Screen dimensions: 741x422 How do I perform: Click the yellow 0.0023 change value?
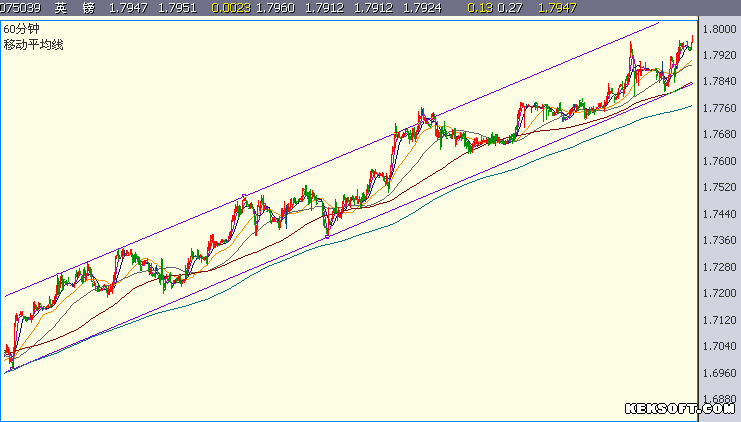click(x=231, y=8)
